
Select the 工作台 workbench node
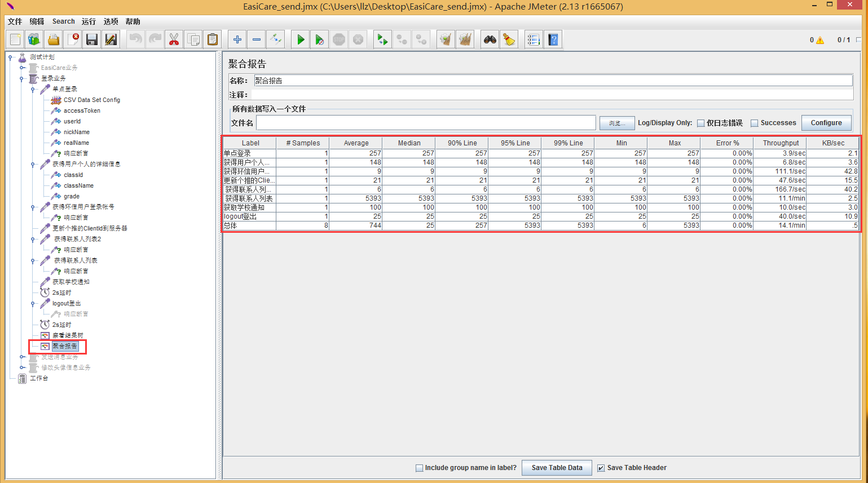33,378
